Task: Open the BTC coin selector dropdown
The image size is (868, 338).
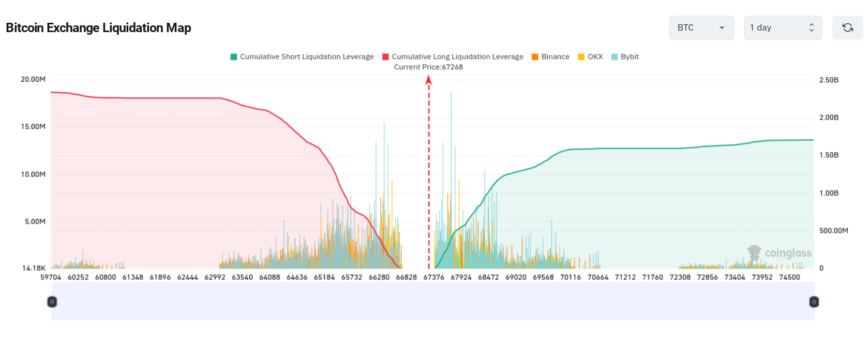Action: tap(701, 27)
